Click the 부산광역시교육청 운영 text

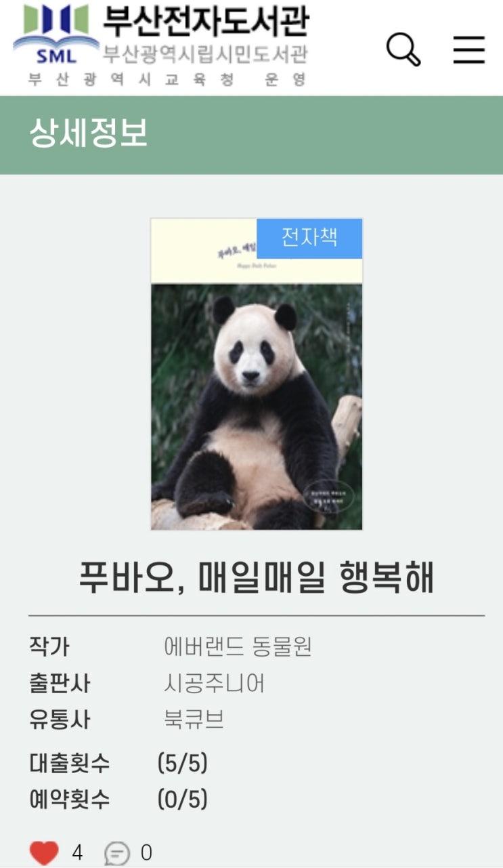coord(168,79)
